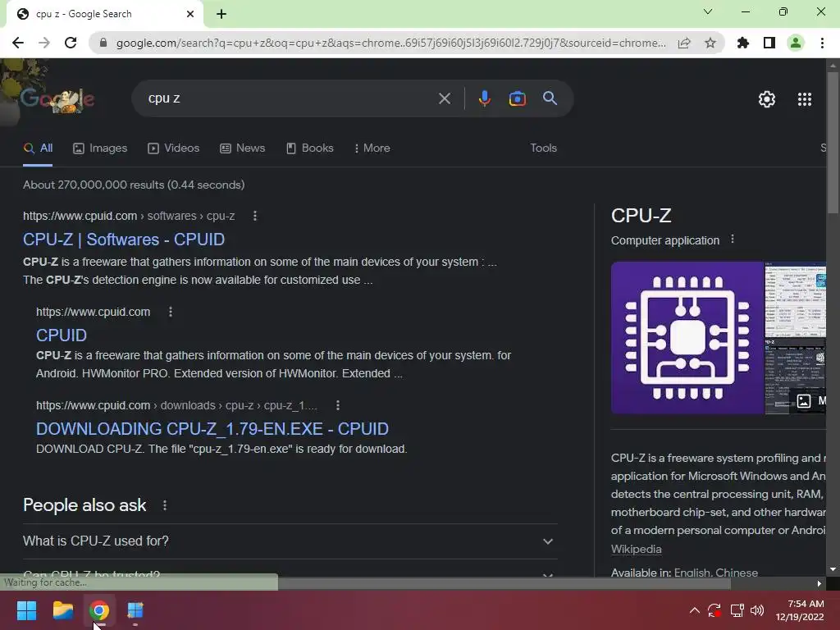Close the cpu z Google Search tab
The height and width of the screenshot is (630, 840).
coord(190,14)
